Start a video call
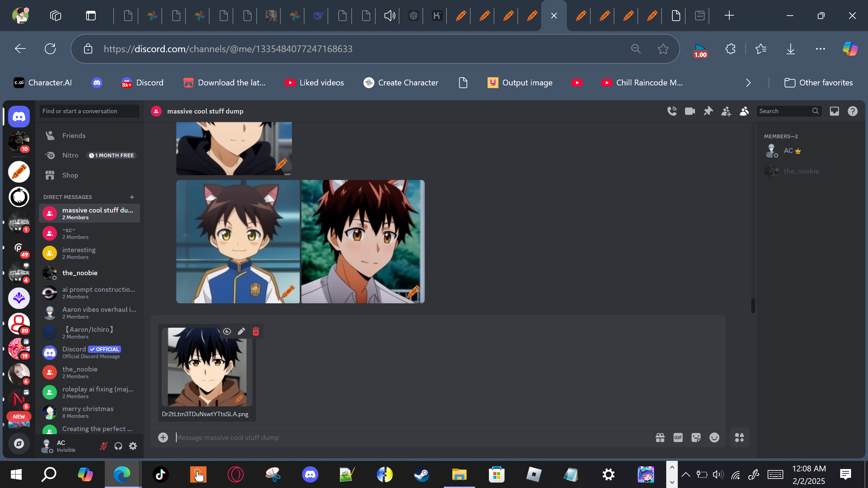Image resolution: width=868 pixels, height=488 pixels. click(690, 111)
